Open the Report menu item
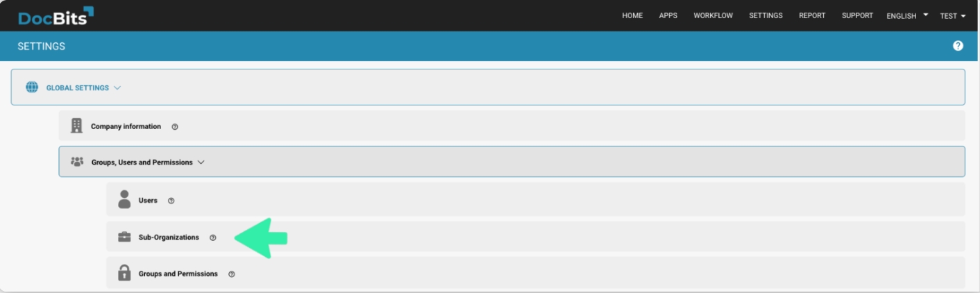Viewport: 980px width, 293px height. (812, 16)
